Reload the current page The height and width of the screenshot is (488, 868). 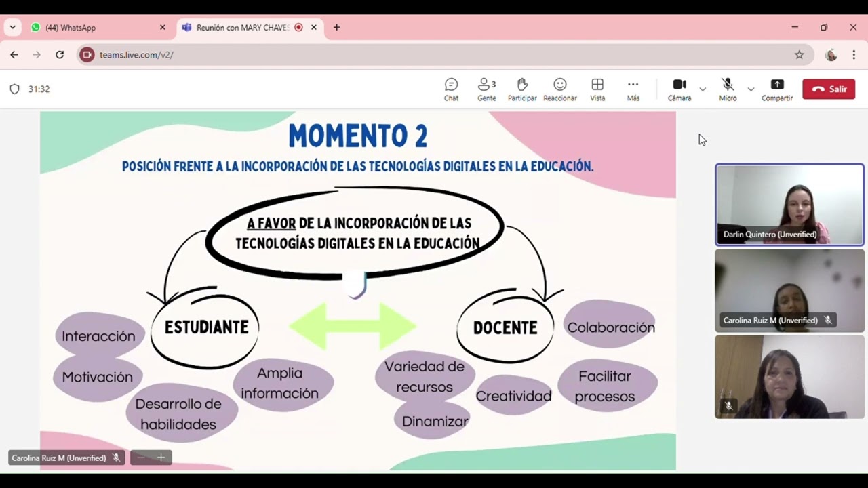tap(60, 55)
